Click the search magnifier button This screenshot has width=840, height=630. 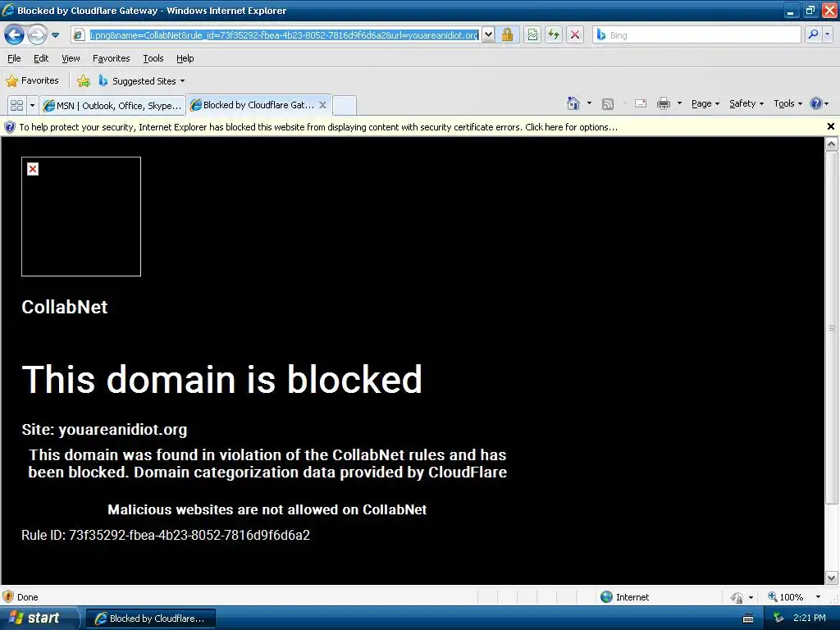point(813,34)
